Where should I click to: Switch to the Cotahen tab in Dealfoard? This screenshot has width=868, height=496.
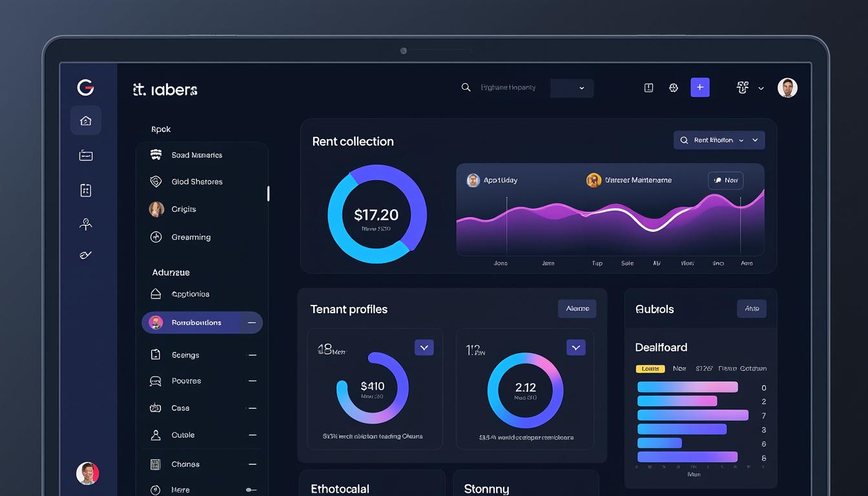pos(753,369)
